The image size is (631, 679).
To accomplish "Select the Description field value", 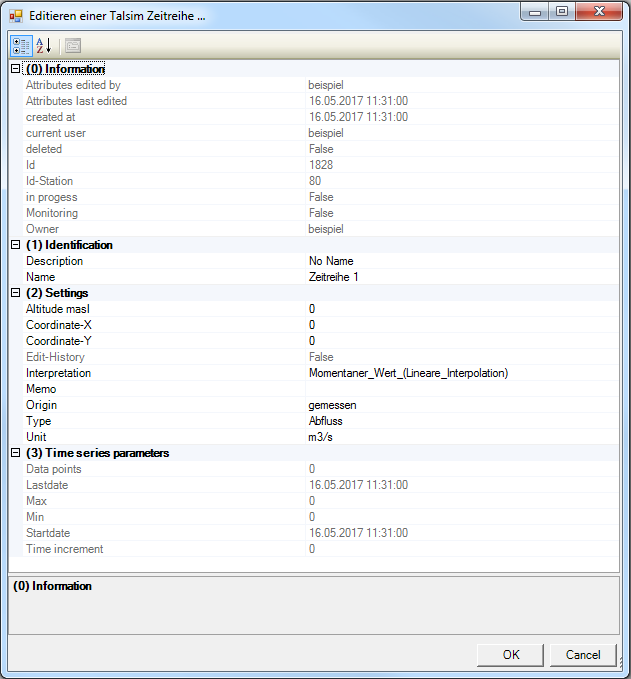I will coord(460,261).
